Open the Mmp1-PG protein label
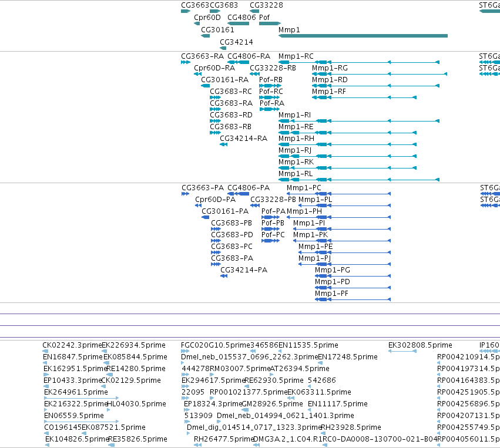 click(333, 270)
